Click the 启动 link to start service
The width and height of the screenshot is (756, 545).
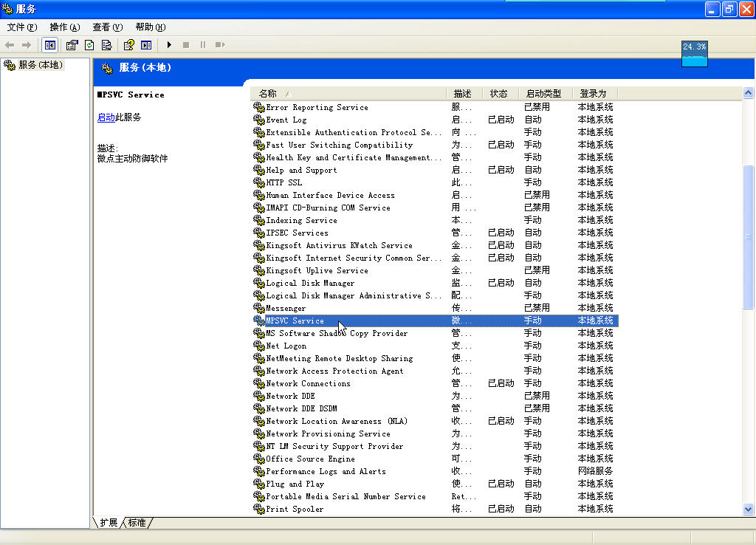click(x=106, y=117)
